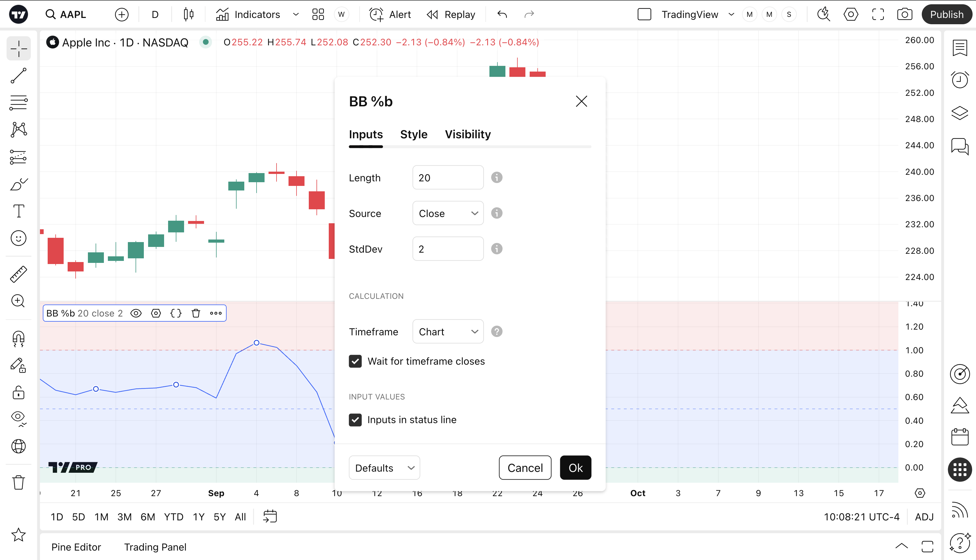
Task: Click Go to date calendar icon
Action: click(270, 517)
